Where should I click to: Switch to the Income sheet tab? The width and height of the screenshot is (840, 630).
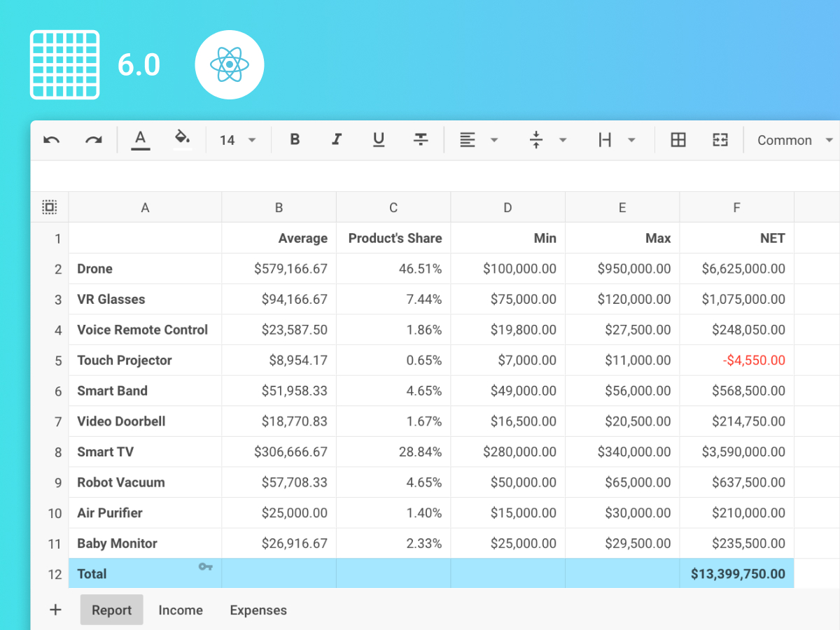point(181,610)
